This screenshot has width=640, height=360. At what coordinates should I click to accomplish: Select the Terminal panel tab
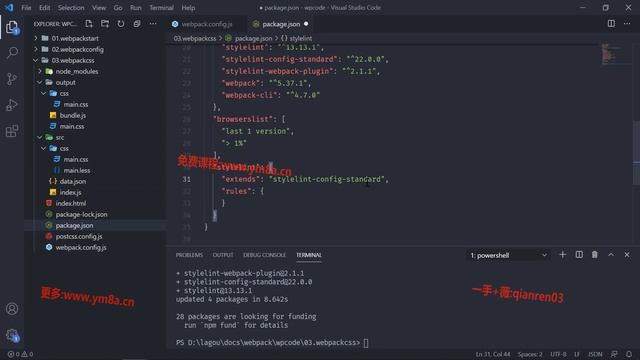coord(309,255)
